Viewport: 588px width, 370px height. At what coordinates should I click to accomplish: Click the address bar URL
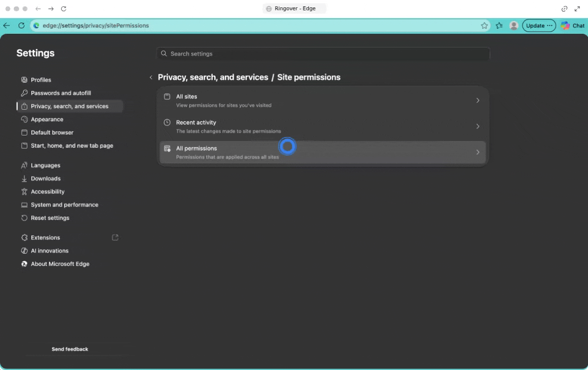96,25
